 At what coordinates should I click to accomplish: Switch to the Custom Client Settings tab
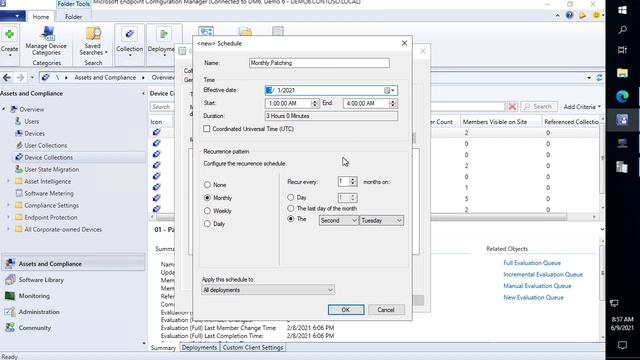253,348
